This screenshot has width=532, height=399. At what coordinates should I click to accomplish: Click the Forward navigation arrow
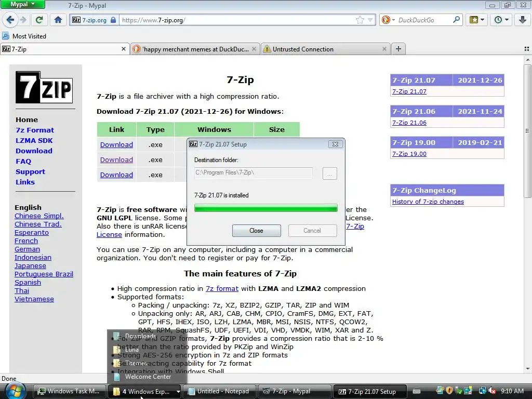(23, 20)
